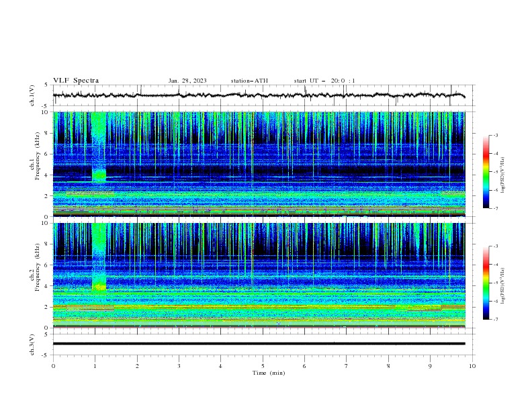532x411 pixels.
Task: Click the "4" tick on the time axis
Action: pos(220,366)
